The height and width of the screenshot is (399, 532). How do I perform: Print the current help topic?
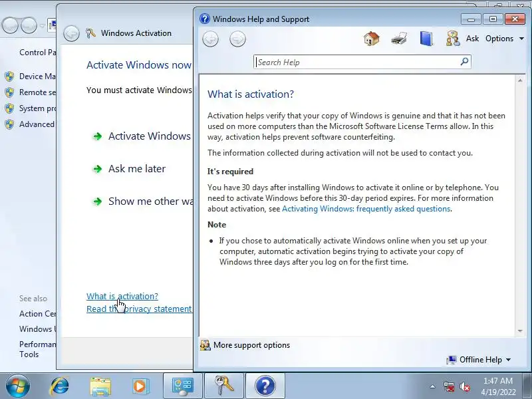[x=398, y=39]
